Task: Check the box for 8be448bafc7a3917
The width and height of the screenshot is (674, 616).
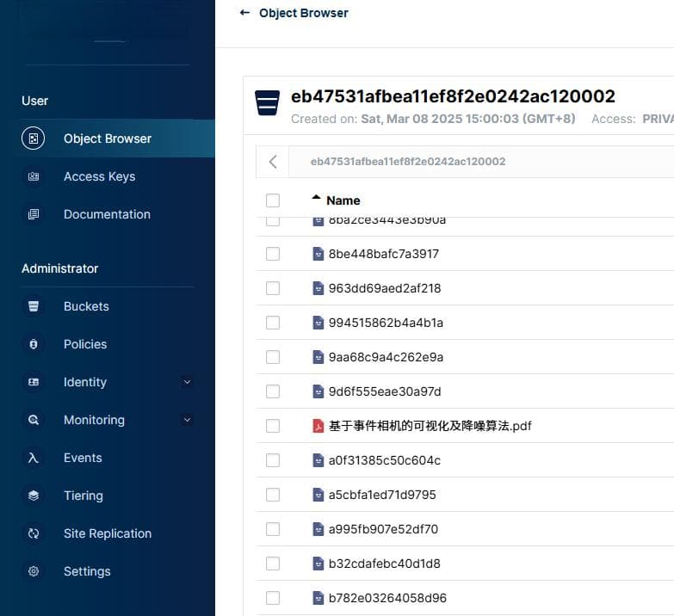Action: [273, 254]
